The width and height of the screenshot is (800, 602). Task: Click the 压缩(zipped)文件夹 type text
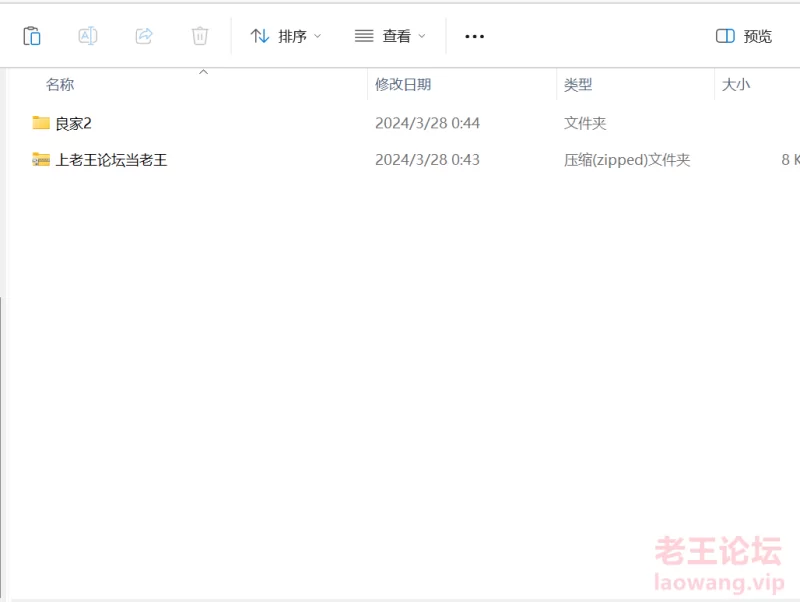[627, 159]
